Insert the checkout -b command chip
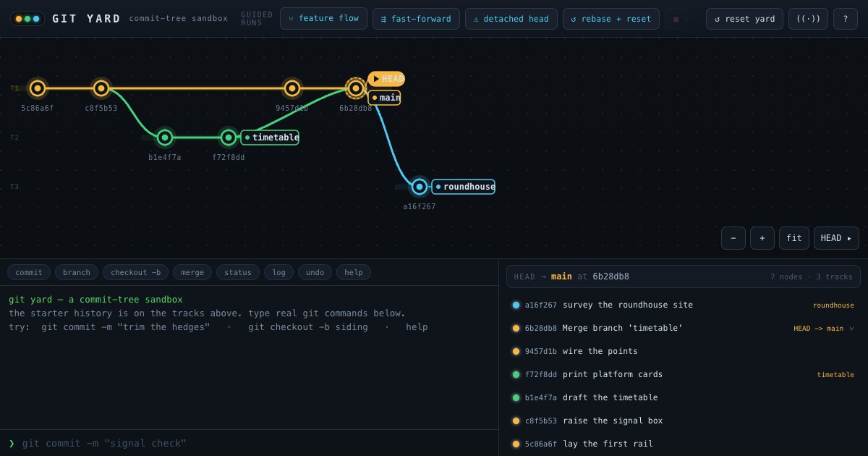This screenshot has height=456, width=868. pos(135,272)
